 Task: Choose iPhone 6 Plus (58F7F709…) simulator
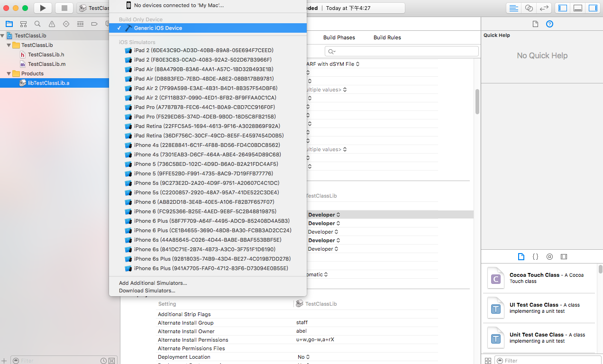(208, 221)
